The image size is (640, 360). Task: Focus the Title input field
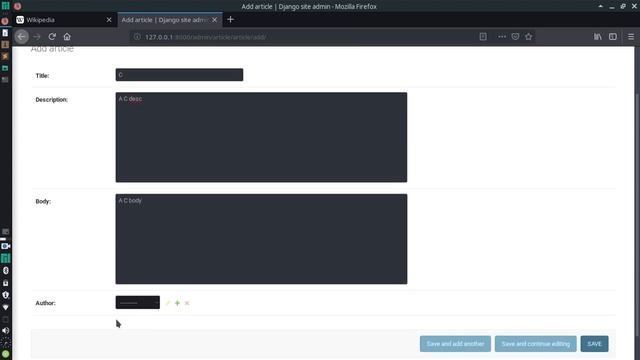(179, 75)
